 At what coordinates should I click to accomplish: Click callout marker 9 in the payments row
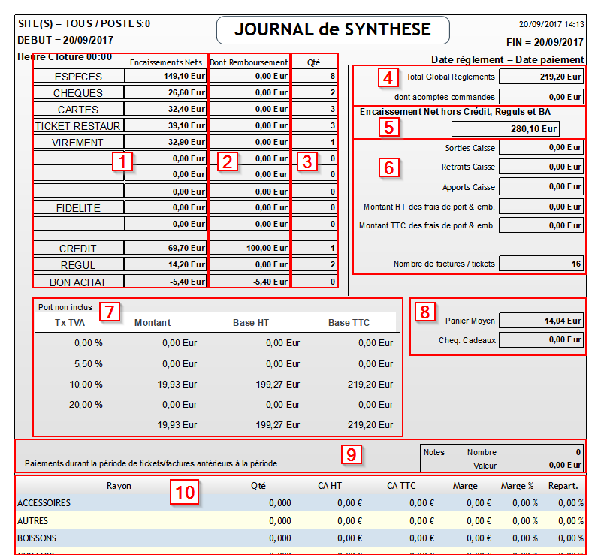point(350,455)
